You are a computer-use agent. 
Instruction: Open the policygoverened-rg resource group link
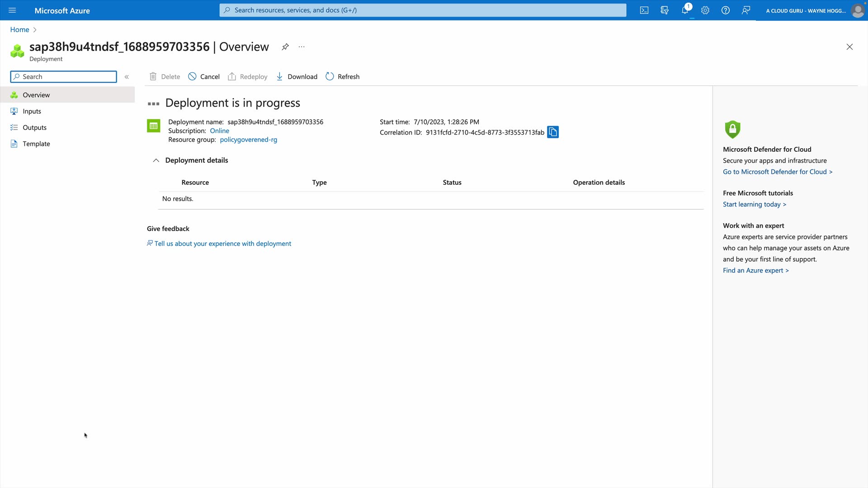pos(248,140)
